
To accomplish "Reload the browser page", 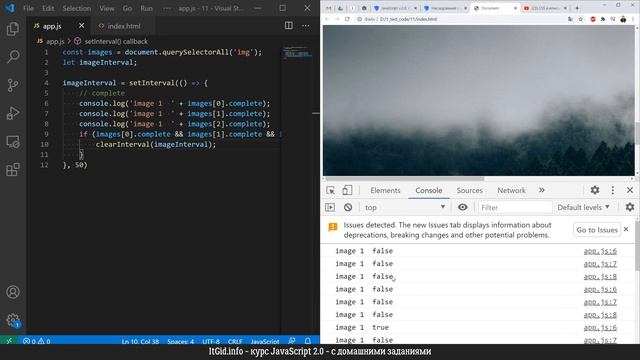I will point(347,19).
